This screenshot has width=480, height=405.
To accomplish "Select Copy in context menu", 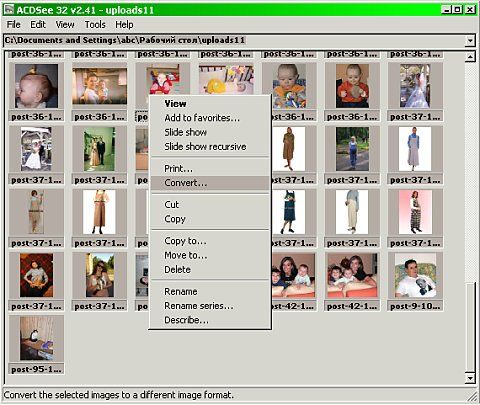I will tap(210, 219).
